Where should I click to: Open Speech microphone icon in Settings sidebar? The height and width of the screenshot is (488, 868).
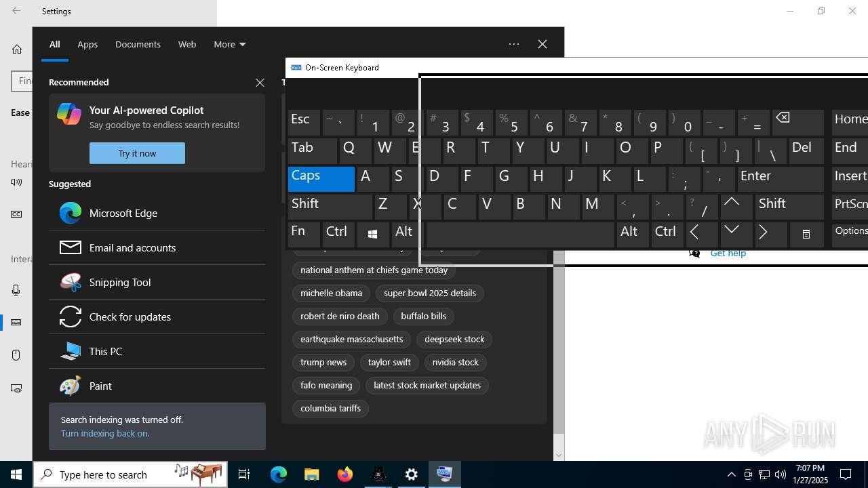tap(16, 290)
